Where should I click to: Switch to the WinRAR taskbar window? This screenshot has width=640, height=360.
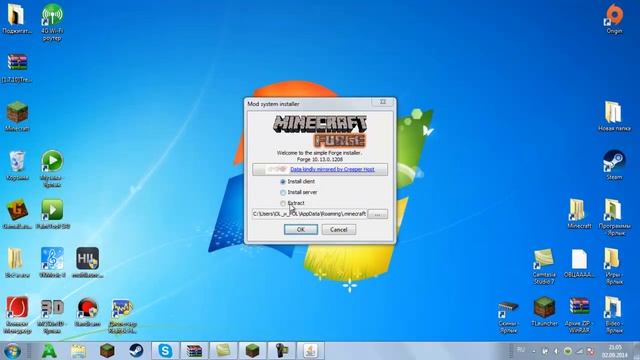click(194, 351)
